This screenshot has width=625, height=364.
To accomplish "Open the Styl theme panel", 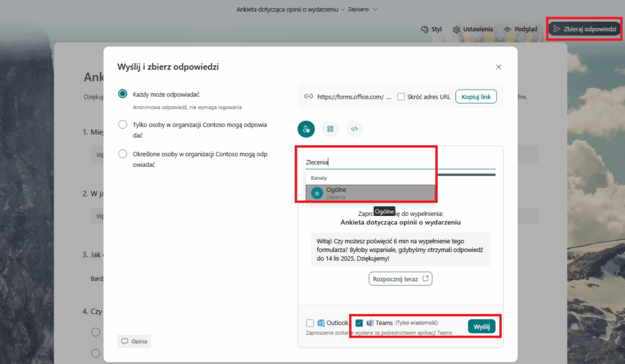I will (x=431, y=29).
